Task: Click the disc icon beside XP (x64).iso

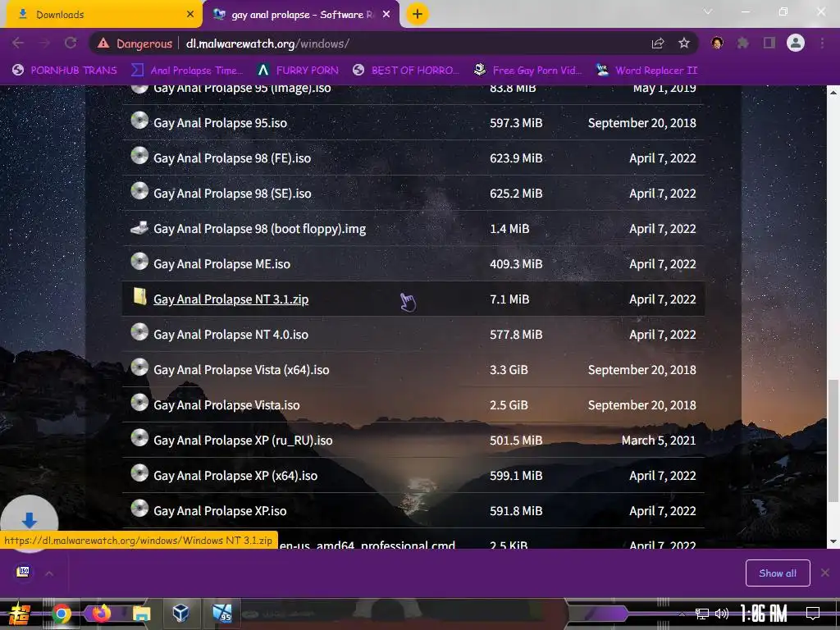Action: point(139,473)
